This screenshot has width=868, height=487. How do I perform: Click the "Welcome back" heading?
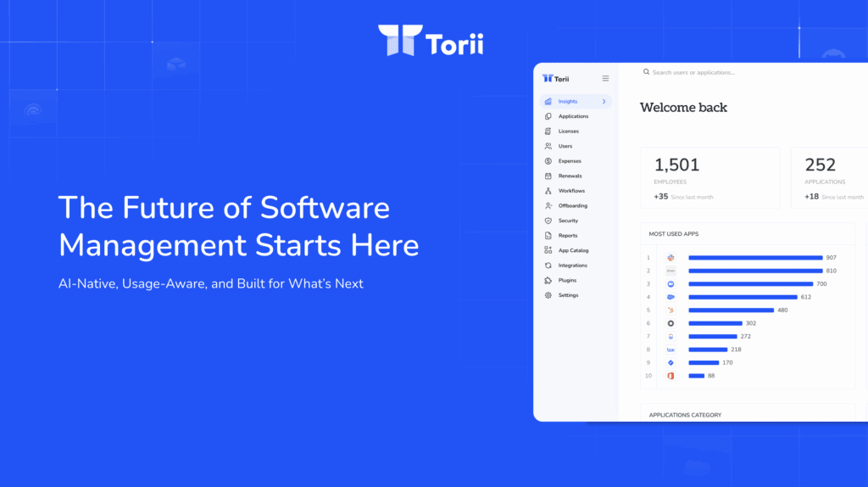[x=684, y=108]
